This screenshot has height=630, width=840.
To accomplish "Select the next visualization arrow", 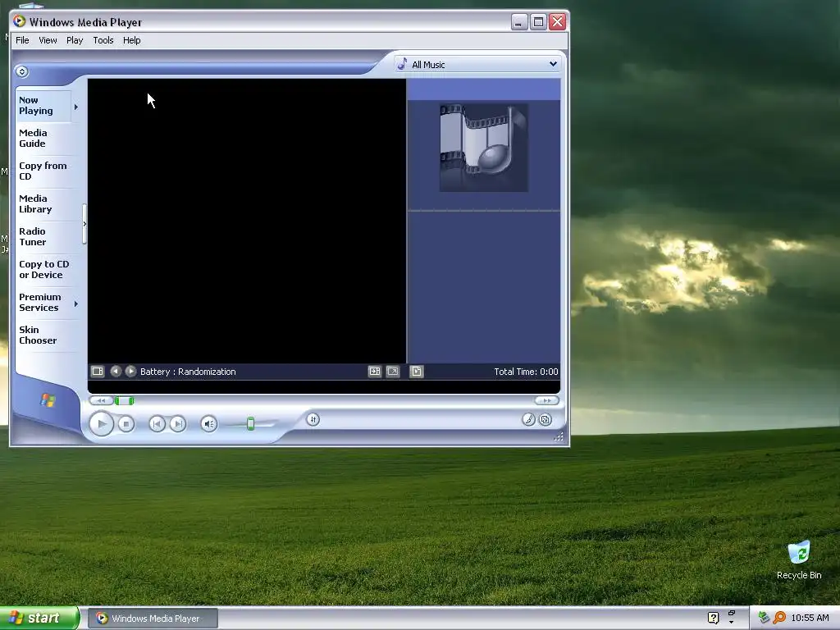I will [x=130, y=372].
